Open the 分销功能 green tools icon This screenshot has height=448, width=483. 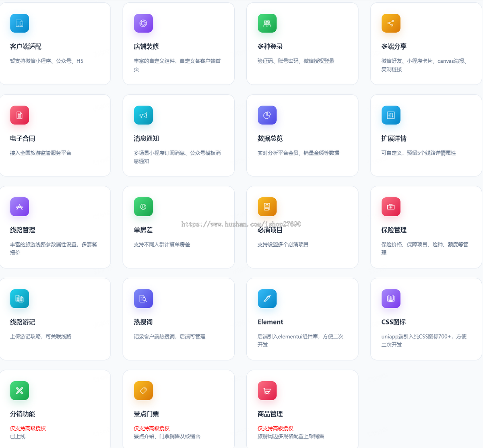tap(19, 390)
